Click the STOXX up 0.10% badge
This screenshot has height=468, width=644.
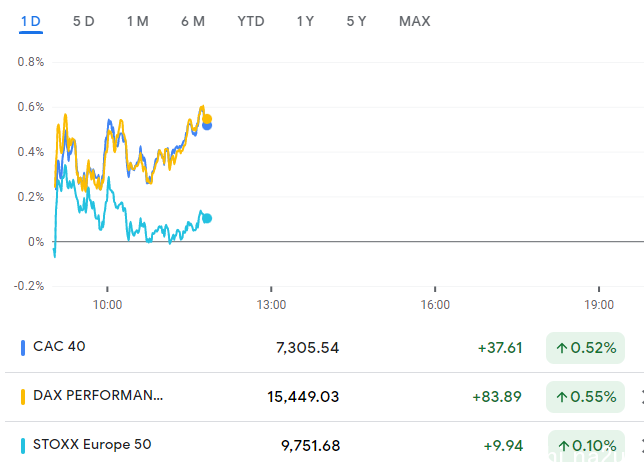586,446
